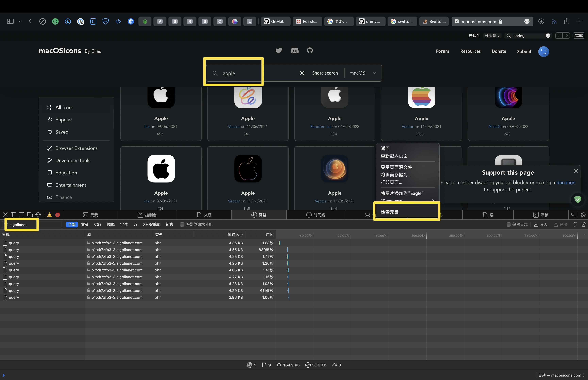Clear network log with trash icon

(x=584, y=224)
